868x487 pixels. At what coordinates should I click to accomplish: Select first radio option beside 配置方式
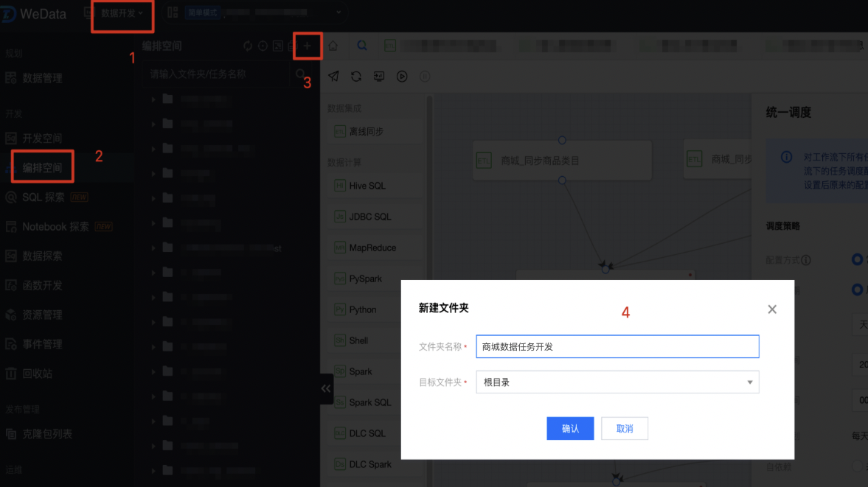857,259
